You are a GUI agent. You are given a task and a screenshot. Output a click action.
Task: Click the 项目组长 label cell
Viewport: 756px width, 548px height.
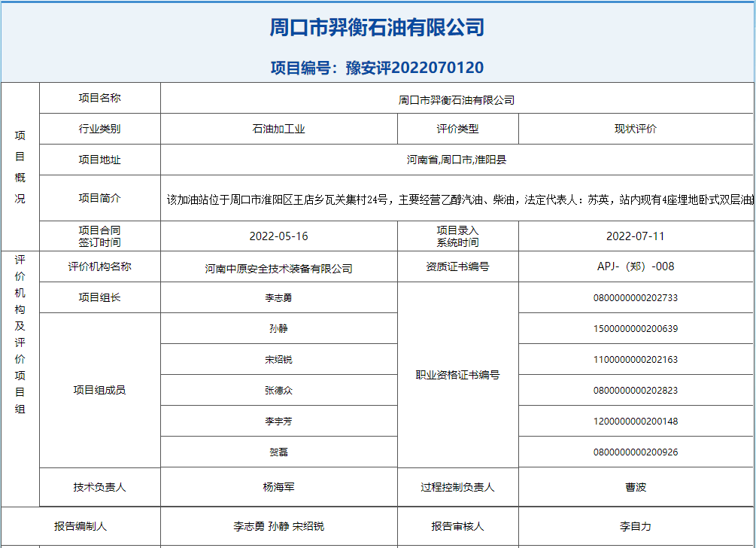pyautogui.click(x=100, y=297)
